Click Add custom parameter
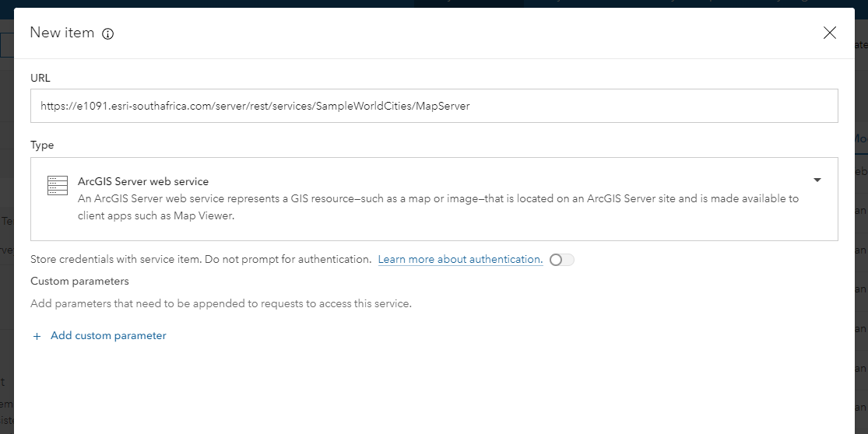Viewport: 868px width, 434px height. (108, 336)
